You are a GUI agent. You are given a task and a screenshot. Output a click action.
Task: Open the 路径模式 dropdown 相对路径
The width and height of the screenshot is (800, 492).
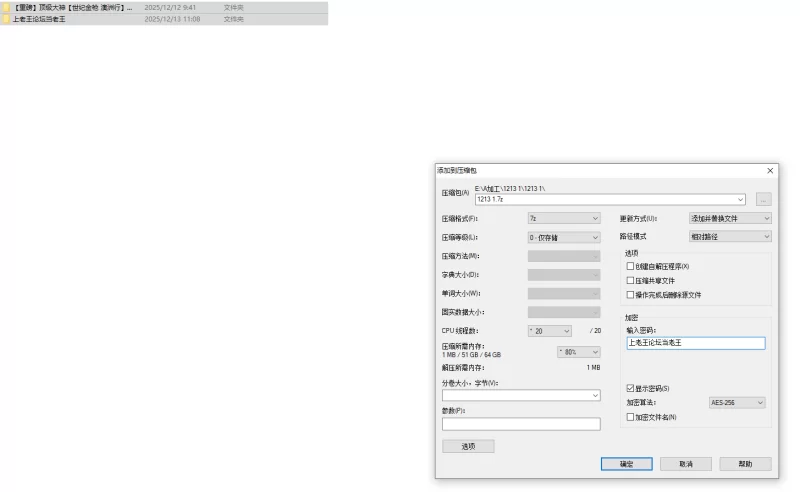click(x=730, y=236)
